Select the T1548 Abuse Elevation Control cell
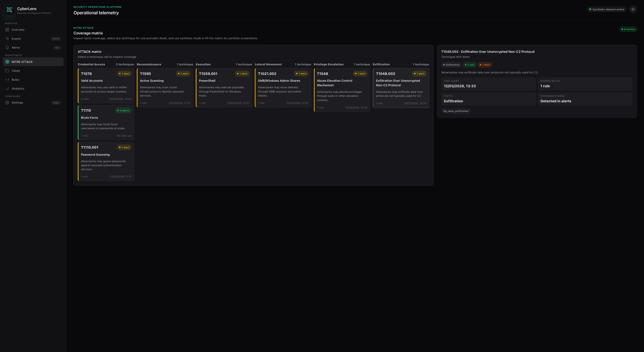This screenshot has width=644, height=352. pyautogui.click(x=342, y=90)
